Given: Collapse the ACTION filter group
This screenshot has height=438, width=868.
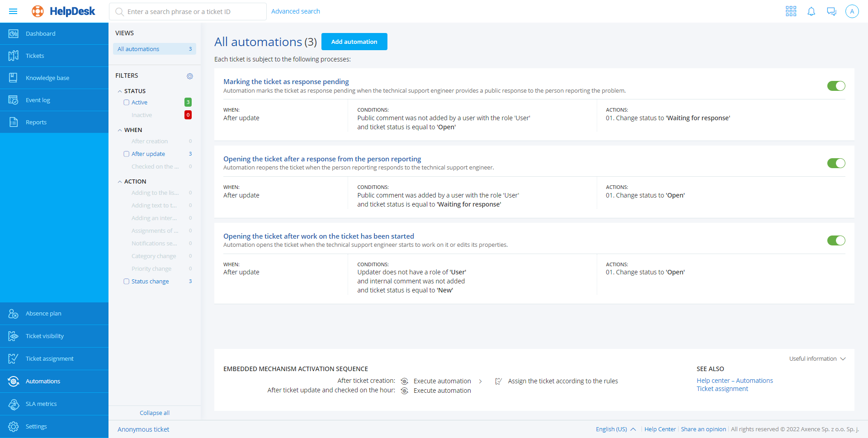Looking at the screenshot, I should [120, 182].
